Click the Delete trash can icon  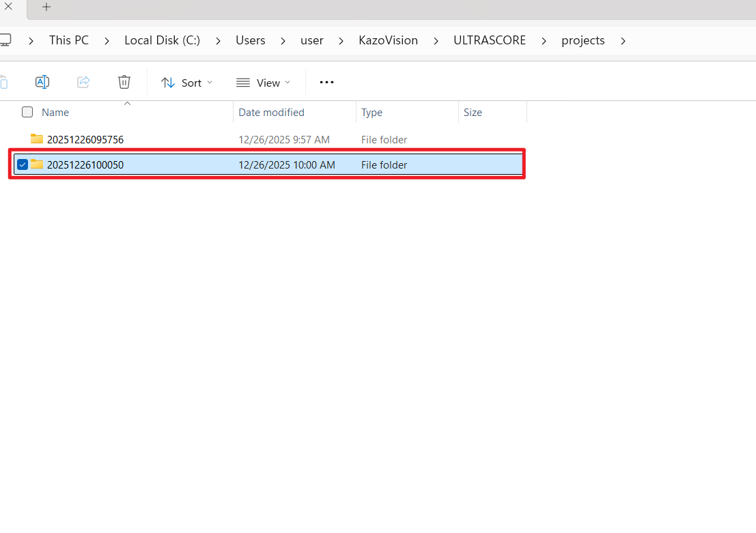pyautogui.click(x=124, y=82)
